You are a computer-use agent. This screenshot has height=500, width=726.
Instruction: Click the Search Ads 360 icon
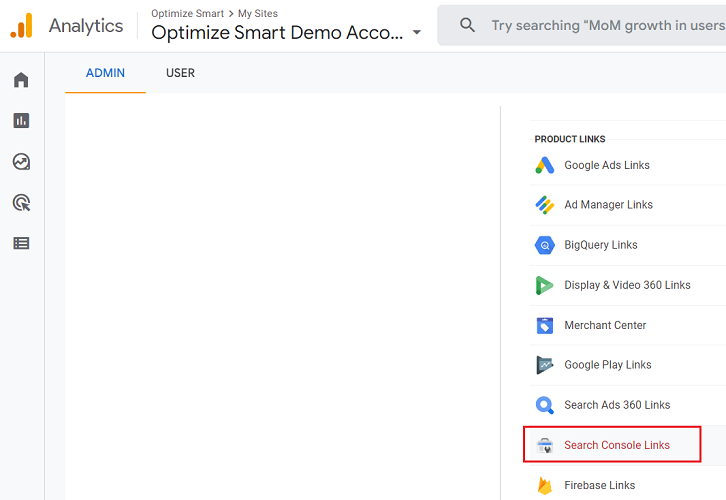[544, 405]
